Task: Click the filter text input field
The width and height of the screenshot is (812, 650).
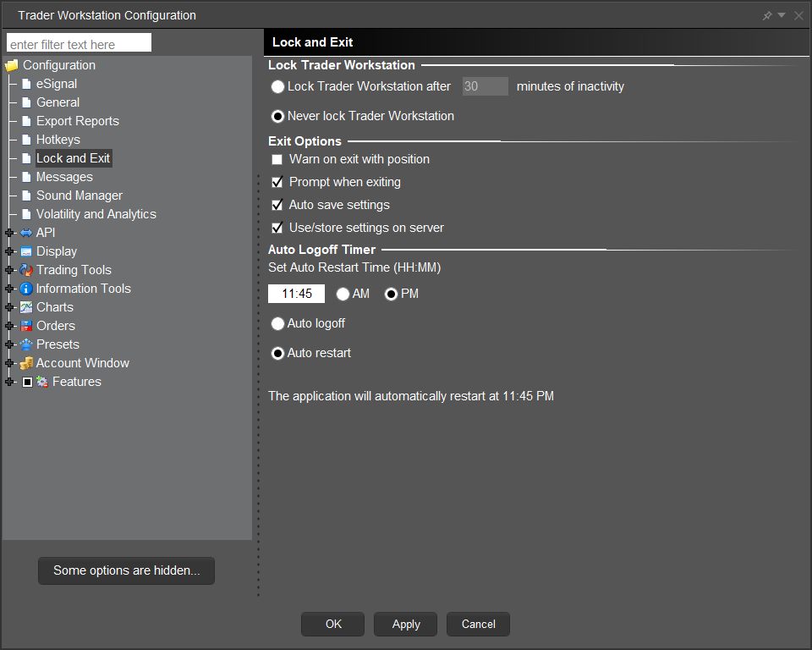Action: point(79,44)
